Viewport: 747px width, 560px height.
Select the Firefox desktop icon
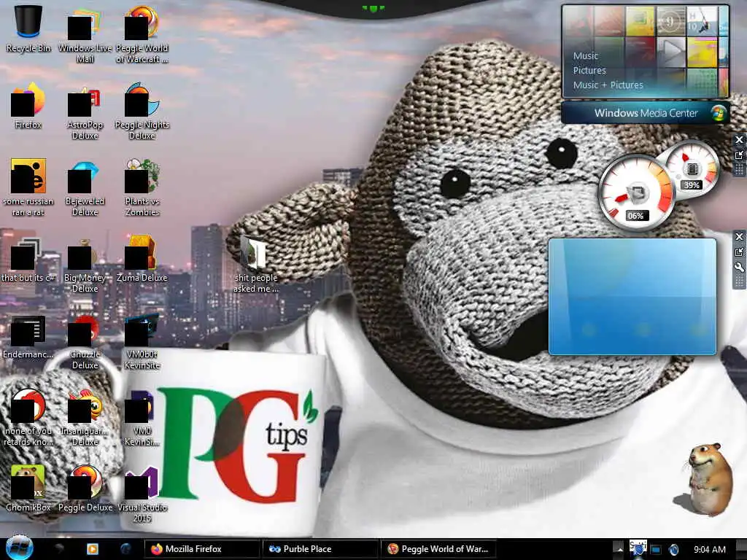click(x=28, y=106)
